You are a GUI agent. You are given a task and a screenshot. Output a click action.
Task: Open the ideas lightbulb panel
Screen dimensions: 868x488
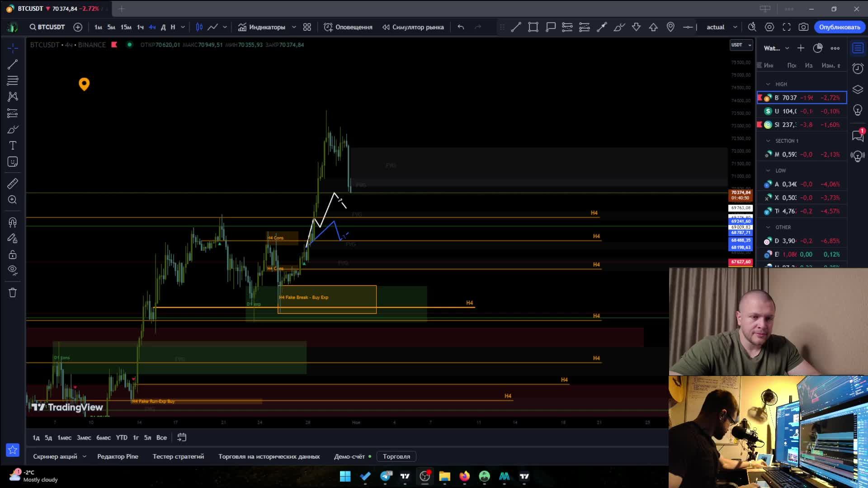click(858, 110)
